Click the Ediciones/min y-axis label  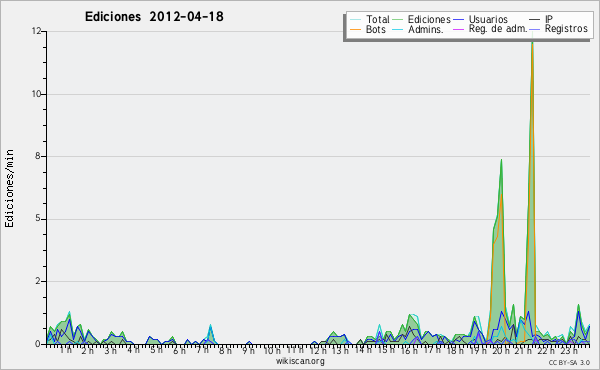[x=10, y=189]
